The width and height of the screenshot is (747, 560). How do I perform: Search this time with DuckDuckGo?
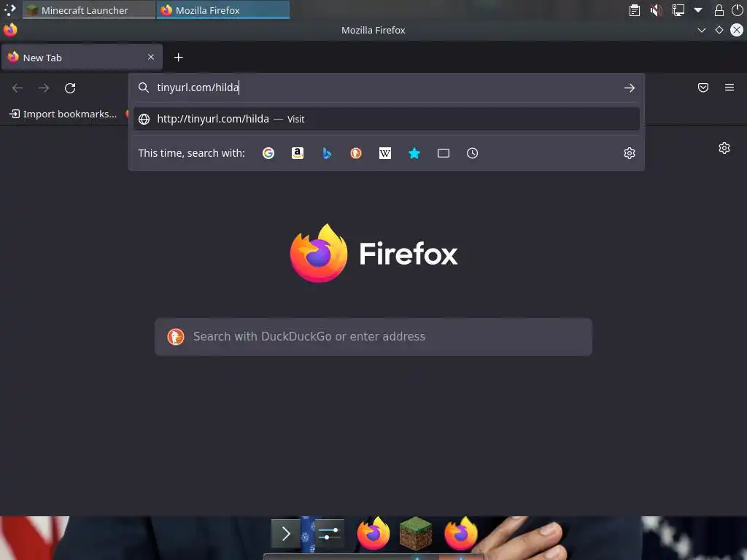[356, 153]
